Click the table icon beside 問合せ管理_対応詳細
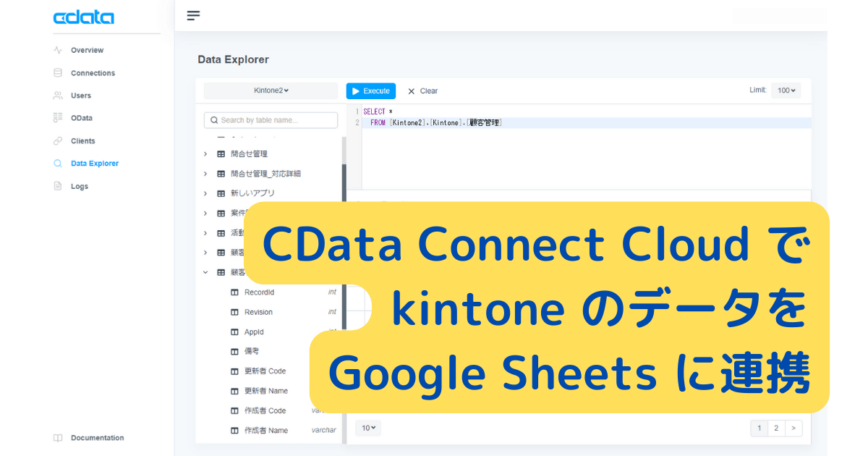Image resolution: width=868 pixels, height=456 pixels. pos(221,174)
